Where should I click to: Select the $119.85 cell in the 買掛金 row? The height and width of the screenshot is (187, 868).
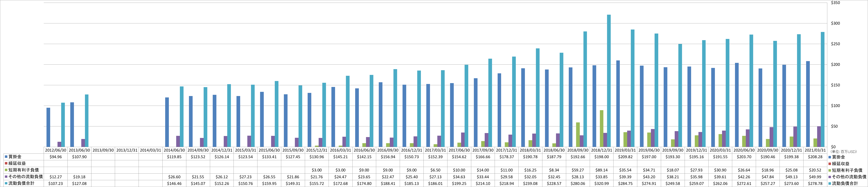coord(174,157)
